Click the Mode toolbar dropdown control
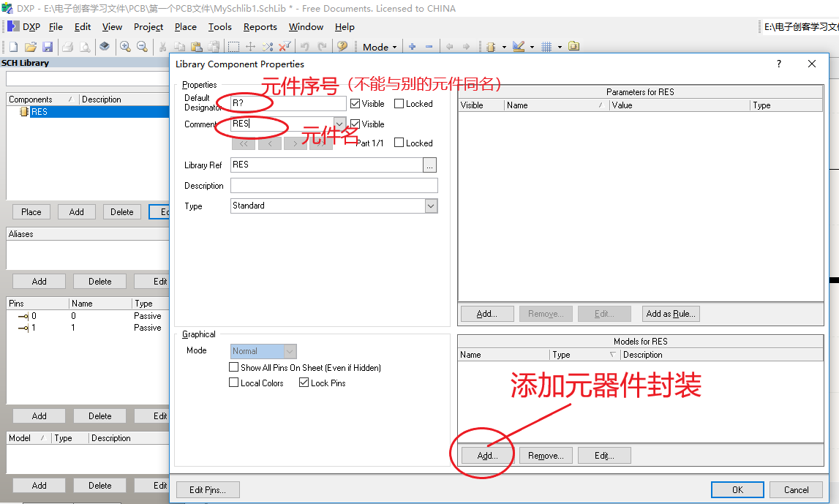The width and height of the screenshot is (839, 504). (x=378, y=46)
